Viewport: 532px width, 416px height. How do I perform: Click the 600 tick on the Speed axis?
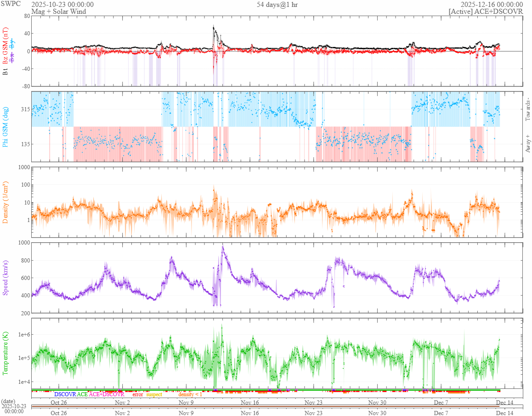click(26, 278)
